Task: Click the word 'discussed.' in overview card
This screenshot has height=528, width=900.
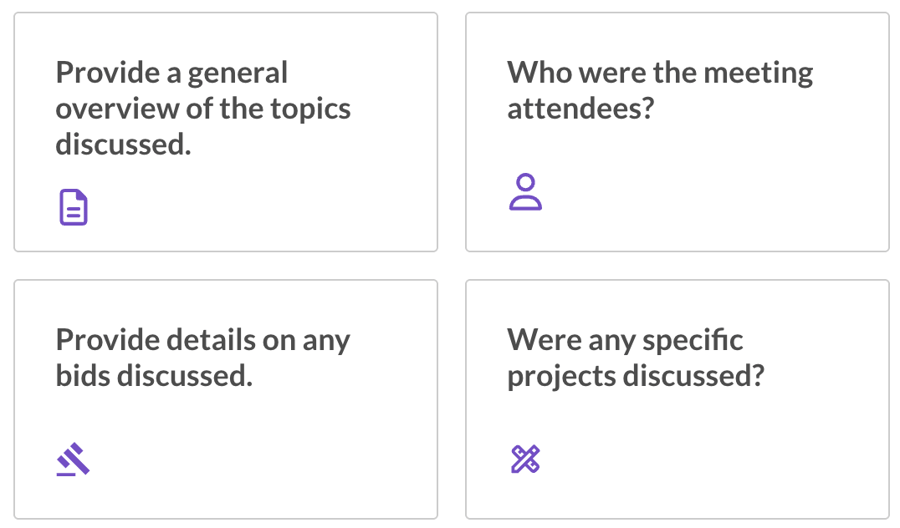Action: 123,144
